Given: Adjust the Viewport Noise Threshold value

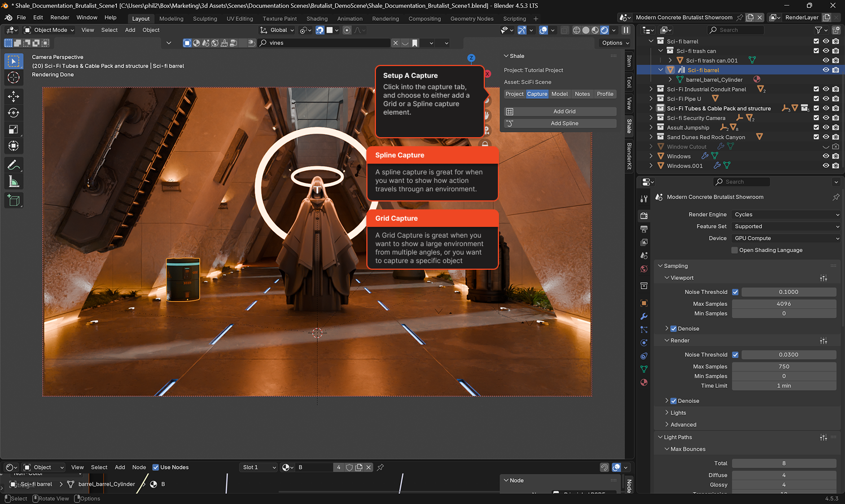Looking at the screenshot, I should 789,292.
